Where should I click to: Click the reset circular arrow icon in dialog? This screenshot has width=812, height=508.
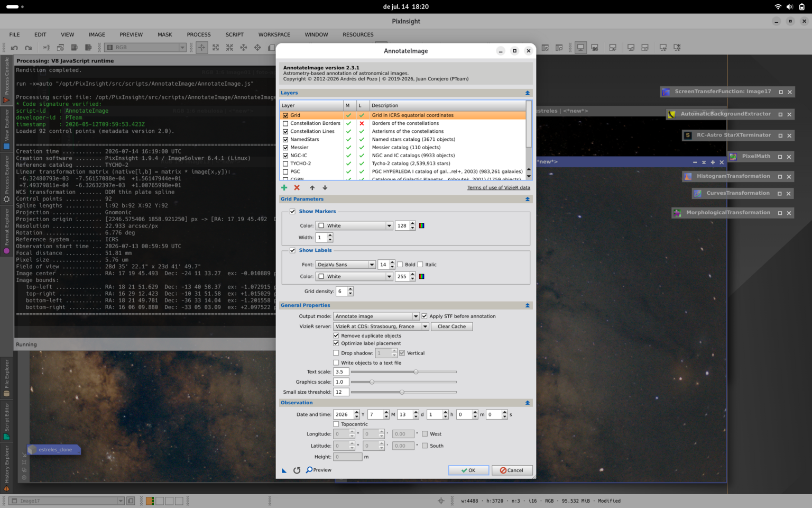click(x=297, y=470)
